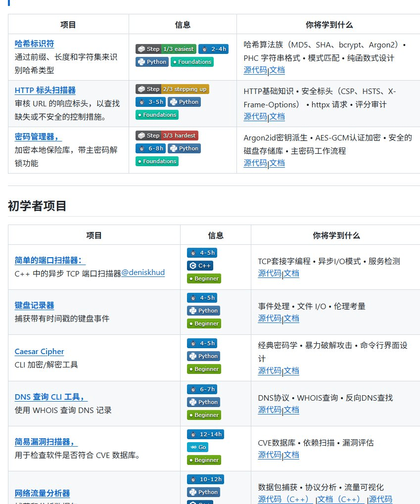420x504 pixels.
Task: Click Foundations badge in 密码管理器 row
Action: tap(157, 161)
